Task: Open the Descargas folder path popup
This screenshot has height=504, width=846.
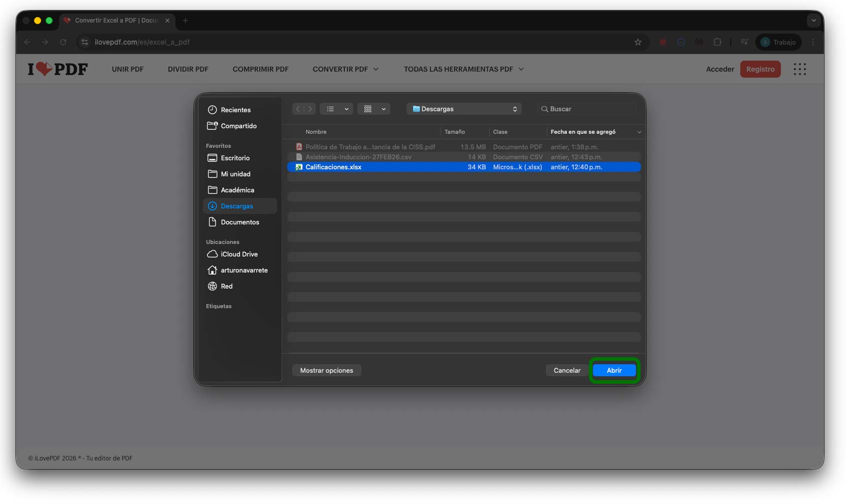Action: coord(464,109)
